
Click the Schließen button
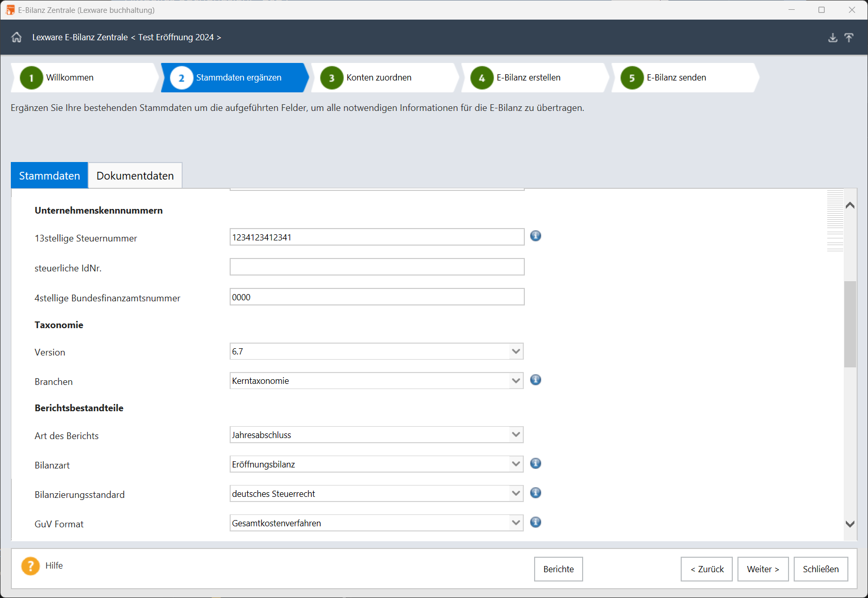click(821, 569)
